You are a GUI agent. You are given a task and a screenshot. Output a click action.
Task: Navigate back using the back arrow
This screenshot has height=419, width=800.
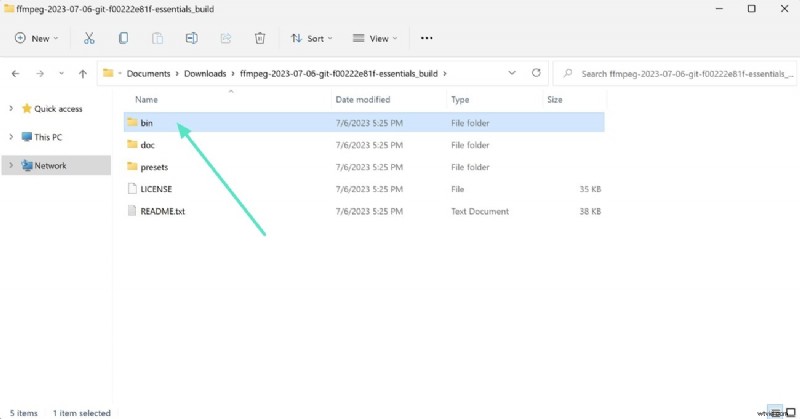pyautogui.click(x=16, y=73)
